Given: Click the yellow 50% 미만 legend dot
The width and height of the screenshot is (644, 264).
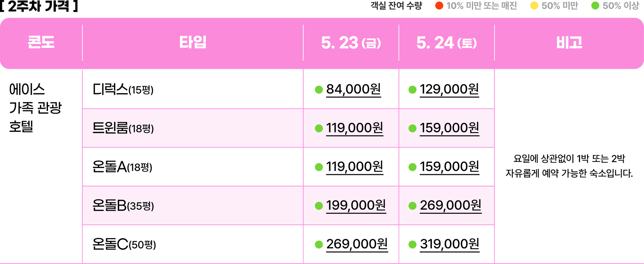Looking at the screenshot, I should pyautogui.click(x=534, y=6).
